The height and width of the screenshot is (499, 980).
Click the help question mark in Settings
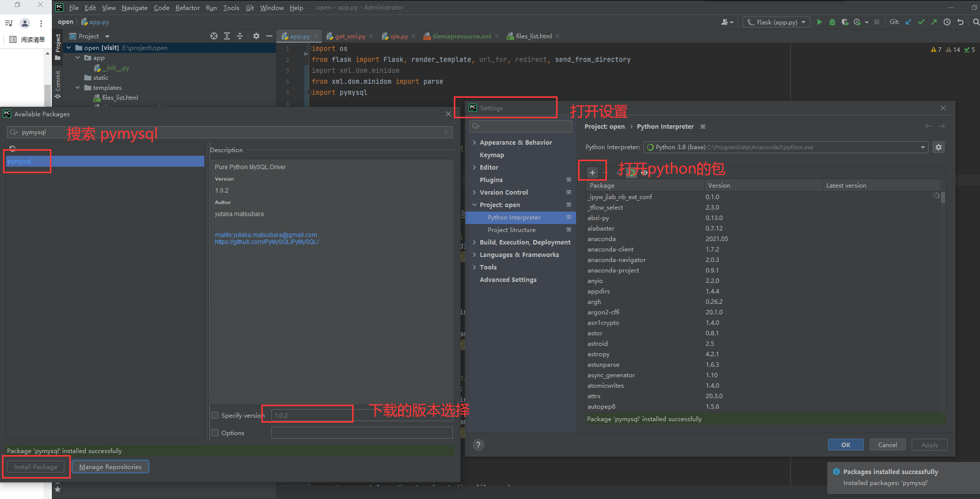click(x=478, y=445)
